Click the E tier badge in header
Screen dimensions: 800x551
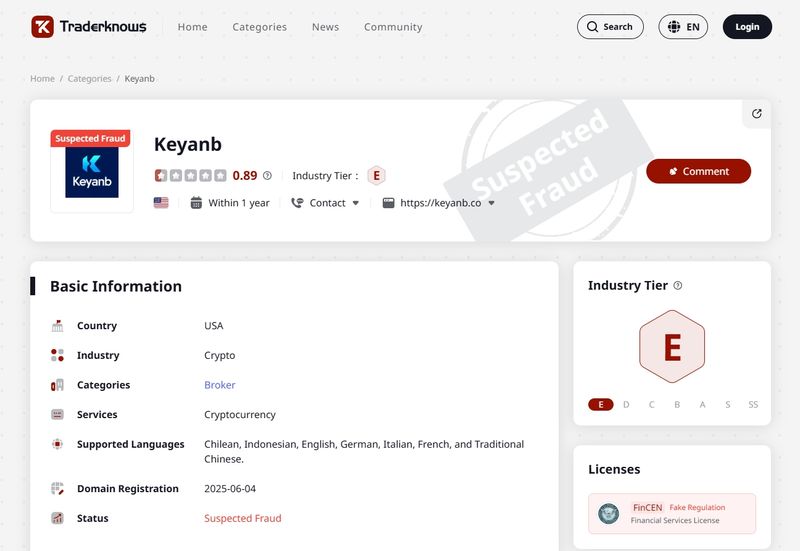(x=377, y=176)
